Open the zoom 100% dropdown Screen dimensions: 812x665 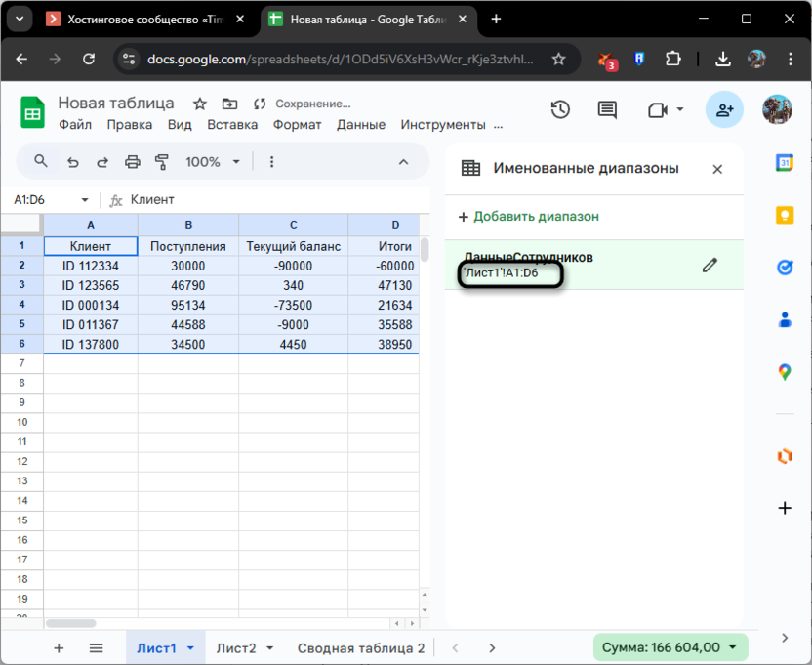tap(210, 162)
